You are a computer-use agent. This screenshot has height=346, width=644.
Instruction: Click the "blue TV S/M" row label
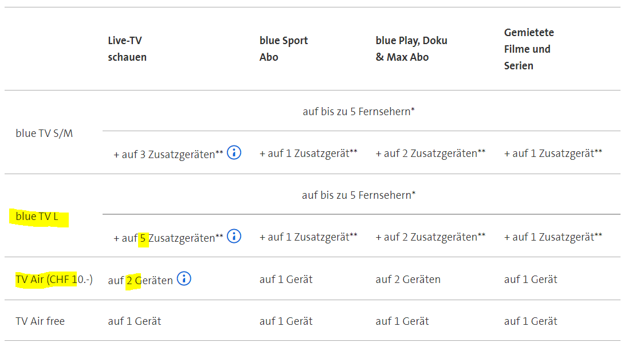pos(44,133)
